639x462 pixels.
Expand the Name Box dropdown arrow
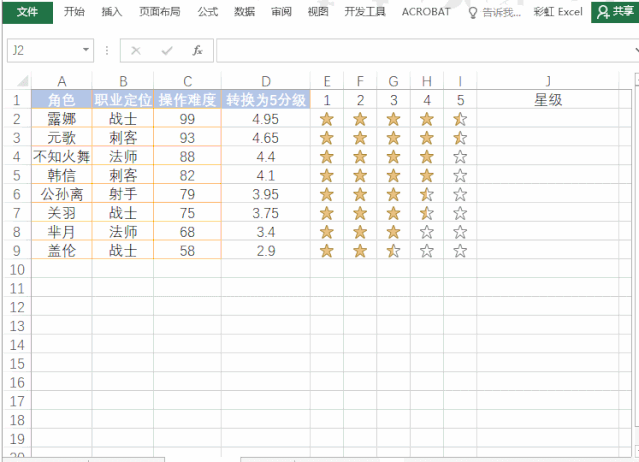pyautogui.click(x=86, y=50)
